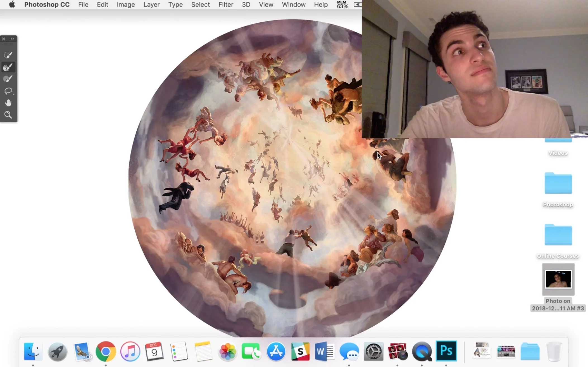Expand the tools panel with double arrows
This screenshot has height=367, width=588.
[12, 39]
